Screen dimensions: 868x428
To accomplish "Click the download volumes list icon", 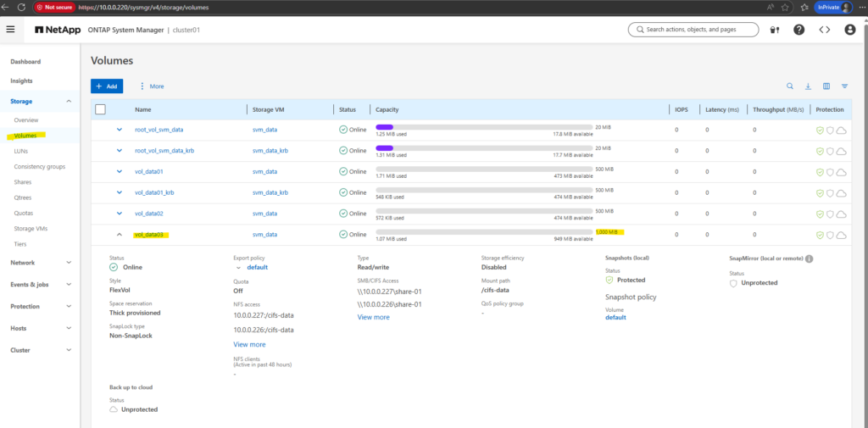I will pyautogui.click(x=808, y=86).
